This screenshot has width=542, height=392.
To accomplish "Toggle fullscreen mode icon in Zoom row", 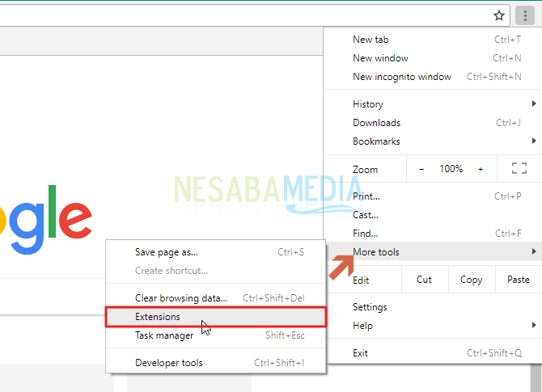I will 519,169.
